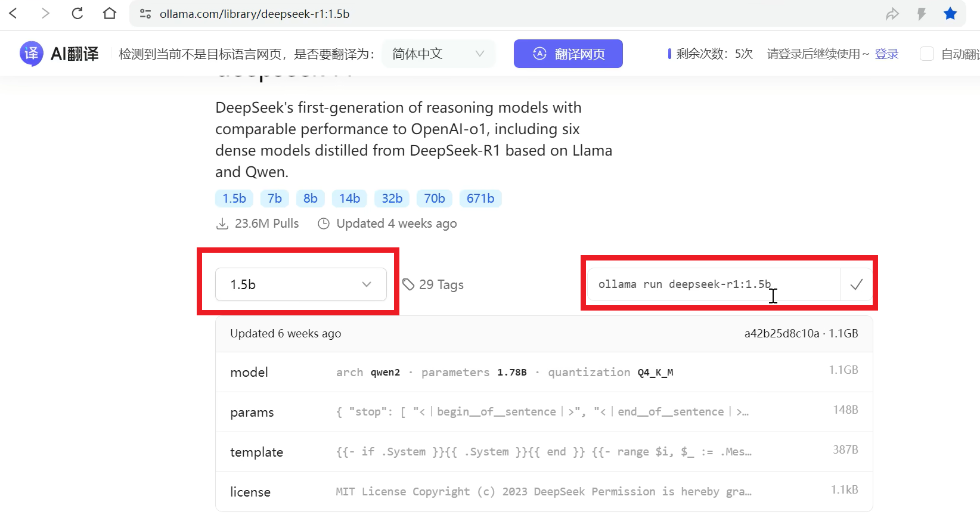Click the 387B size value in template row
Viewport: 980px width, 521px height.
845,449
